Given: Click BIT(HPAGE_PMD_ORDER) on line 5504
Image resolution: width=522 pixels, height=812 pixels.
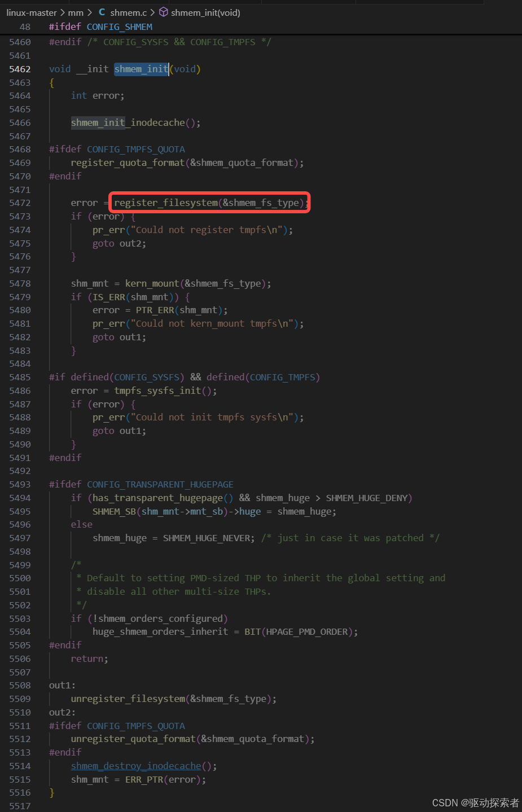Looking at the screenshot, I should click(x=299, y=631).
